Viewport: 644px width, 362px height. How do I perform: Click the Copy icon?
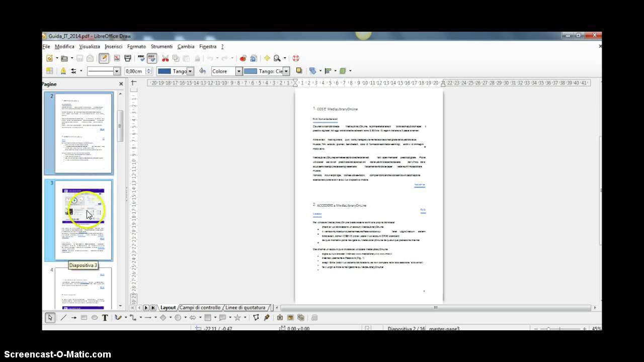point(176,58)
